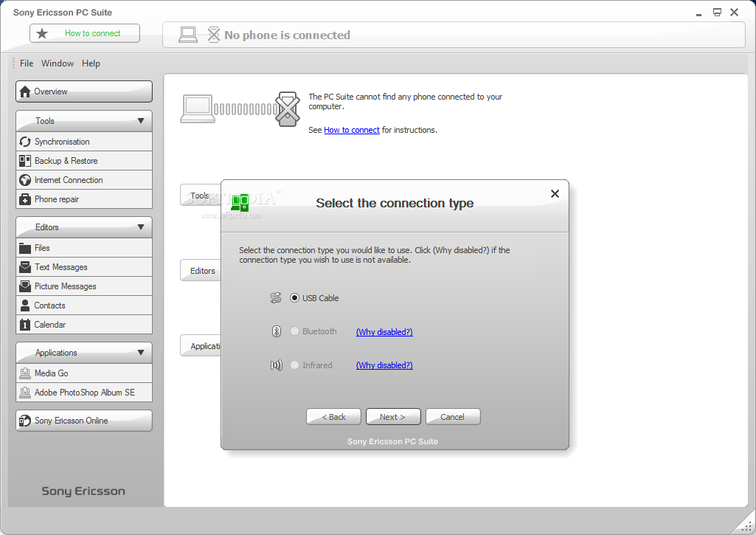Collapse the Tools section arrow
756x535 pixels.
141,121
